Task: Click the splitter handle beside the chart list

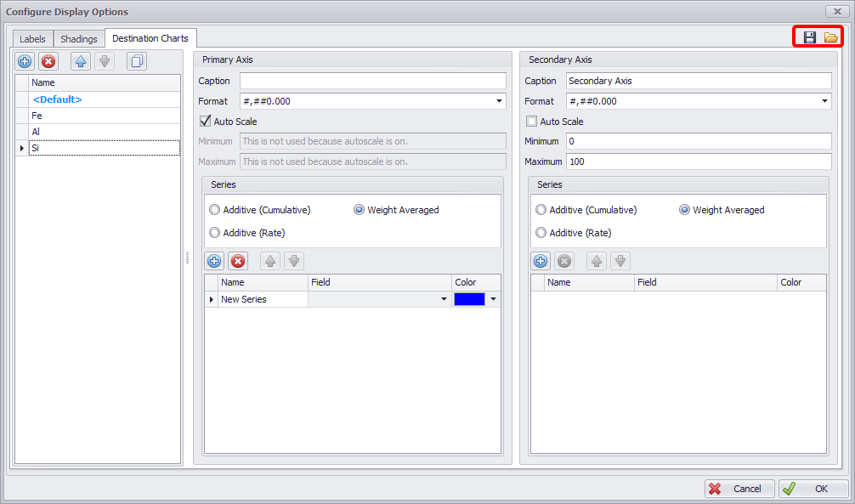Action: click(187, 258)
